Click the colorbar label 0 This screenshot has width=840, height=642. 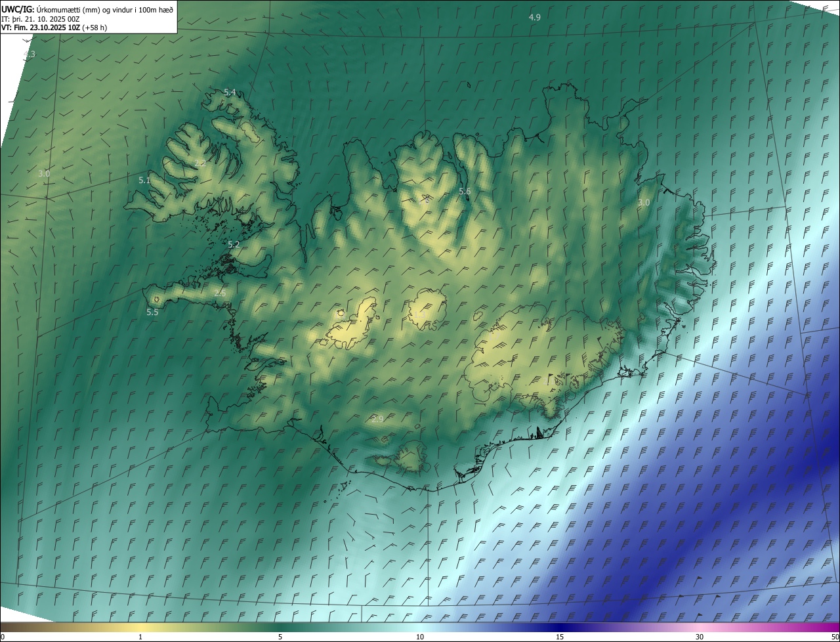point(3,637)
